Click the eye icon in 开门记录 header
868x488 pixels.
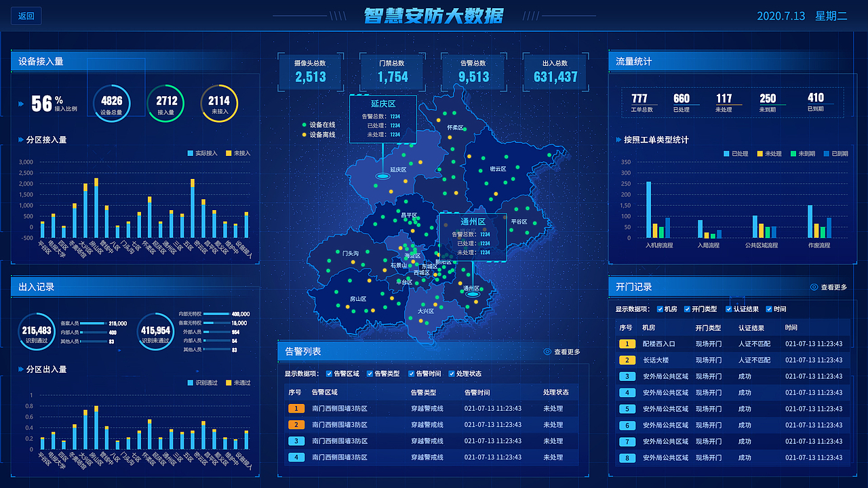(814, 287)
